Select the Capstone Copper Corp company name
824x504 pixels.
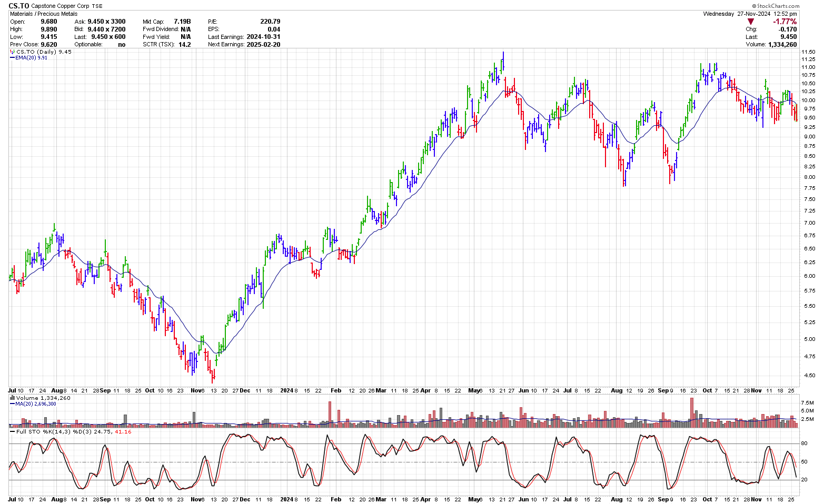click(x=61, y=6)
